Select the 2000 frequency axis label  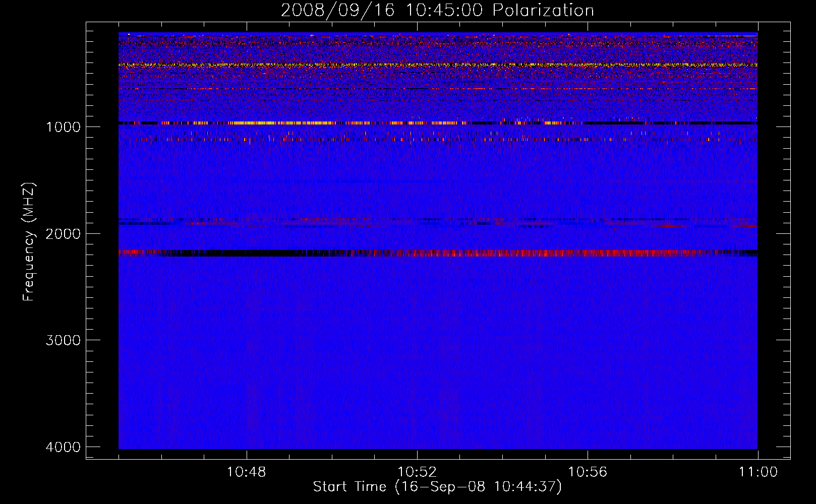click(63, 234)
